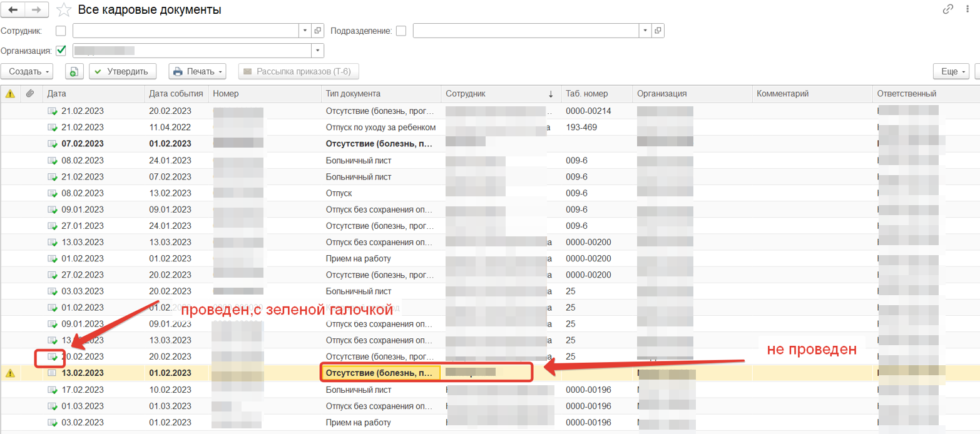Click warning icon in the highlighted 13.02.2023 row
980x434 pixels.
[10, 373]
